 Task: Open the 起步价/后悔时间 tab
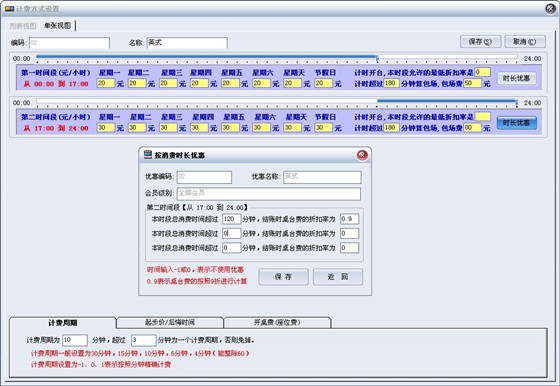point(170,322)
